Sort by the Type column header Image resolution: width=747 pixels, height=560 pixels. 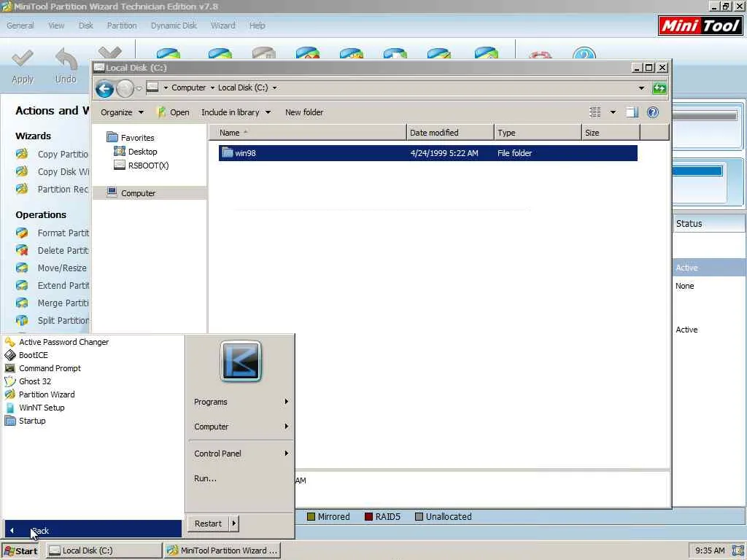point(538,133)
